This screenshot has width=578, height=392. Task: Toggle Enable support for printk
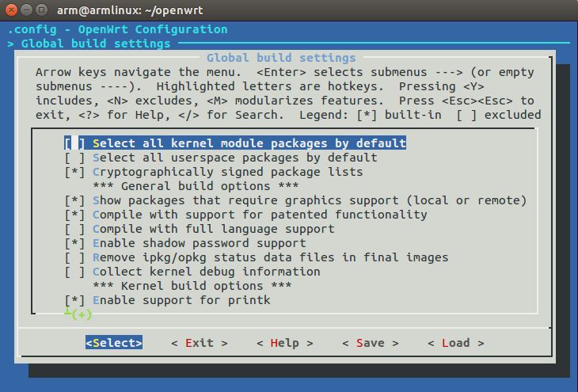click(x=167, y=300)
